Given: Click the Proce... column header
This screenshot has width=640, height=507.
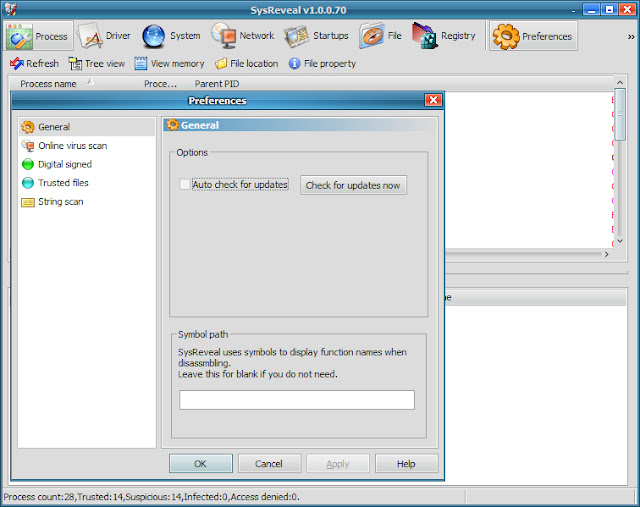Looking at the screenshot, I should 160,84.
